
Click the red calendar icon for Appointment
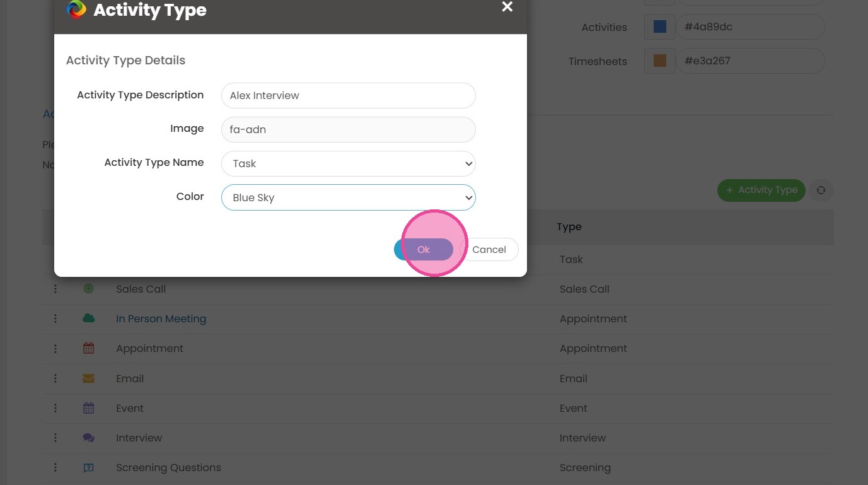coord(88,348)
